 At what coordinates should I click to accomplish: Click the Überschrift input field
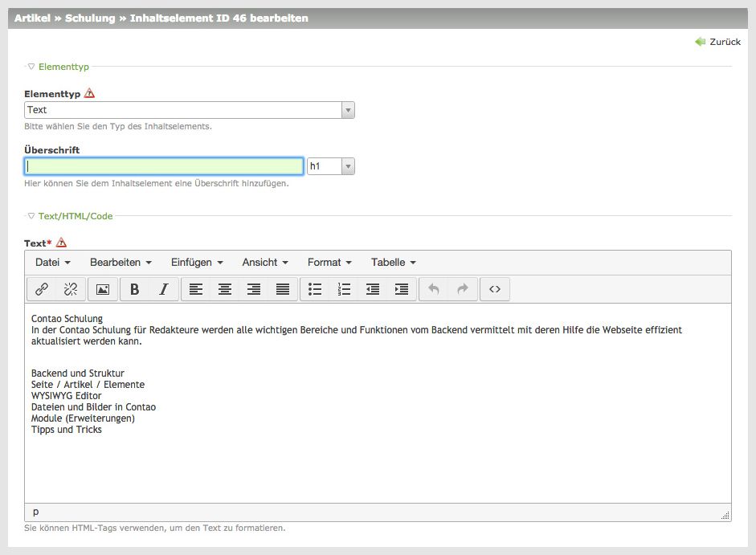(x=164, y=166)
